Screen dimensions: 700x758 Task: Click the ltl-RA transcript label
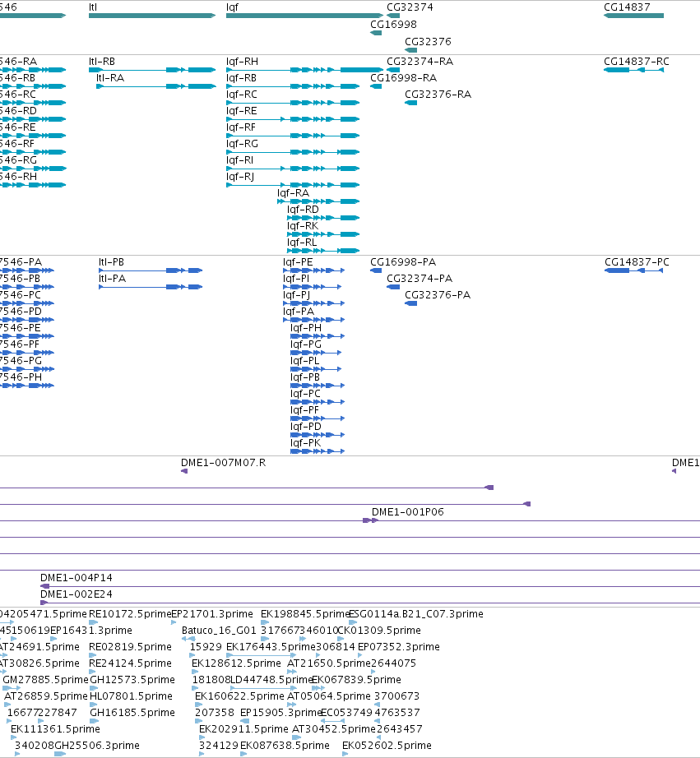(x=110, y=78)
